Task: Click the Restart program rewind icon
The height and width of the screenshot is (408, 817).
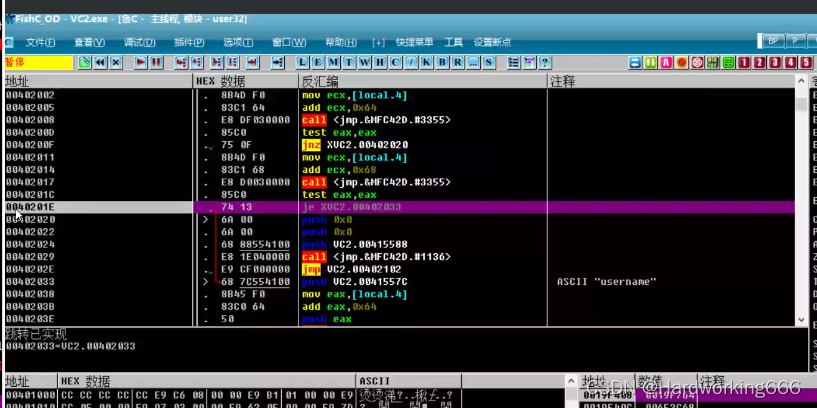Action: [100, 63]
